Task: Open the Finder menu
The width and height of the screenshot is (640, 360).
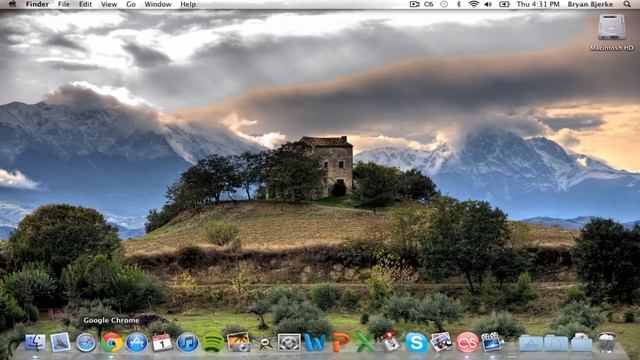Action: (x=37, y=4)
